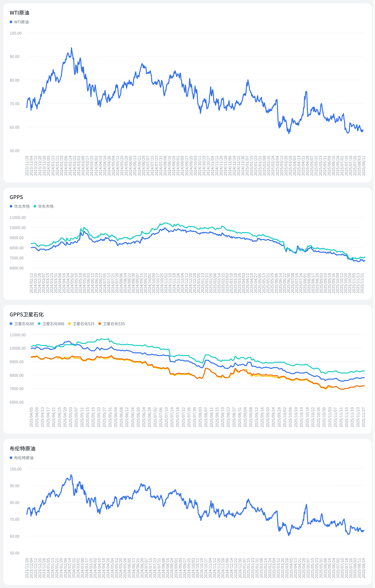Screen dimensions: 375x588
Task: Click the highest peak of the WTI原油 line
Action: tap(72, 48)
